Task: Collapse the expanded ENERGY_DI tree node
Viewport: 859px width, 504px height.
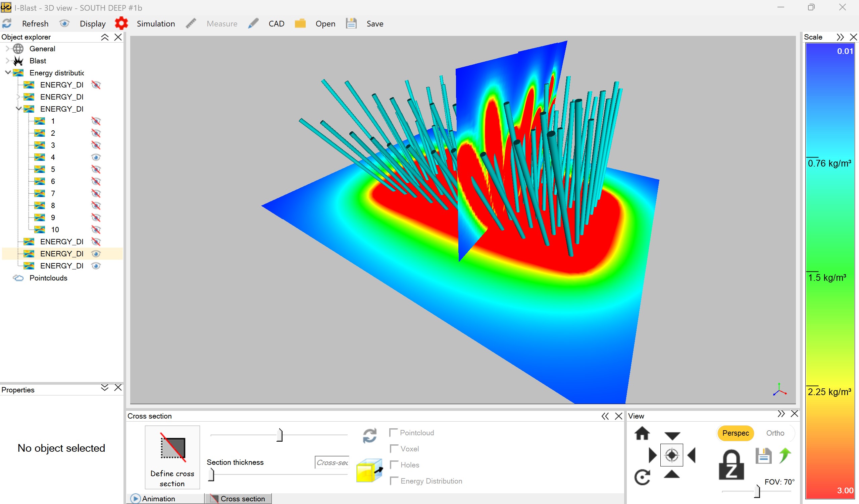Action: (x=18, y=109)
